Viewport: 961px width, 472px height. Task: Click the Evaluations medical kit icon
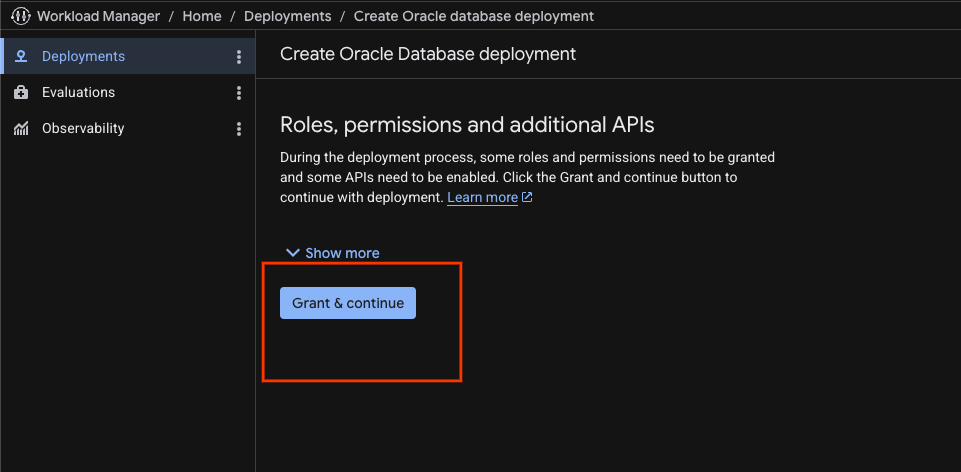pyautogui.click(x=21, y=93)
